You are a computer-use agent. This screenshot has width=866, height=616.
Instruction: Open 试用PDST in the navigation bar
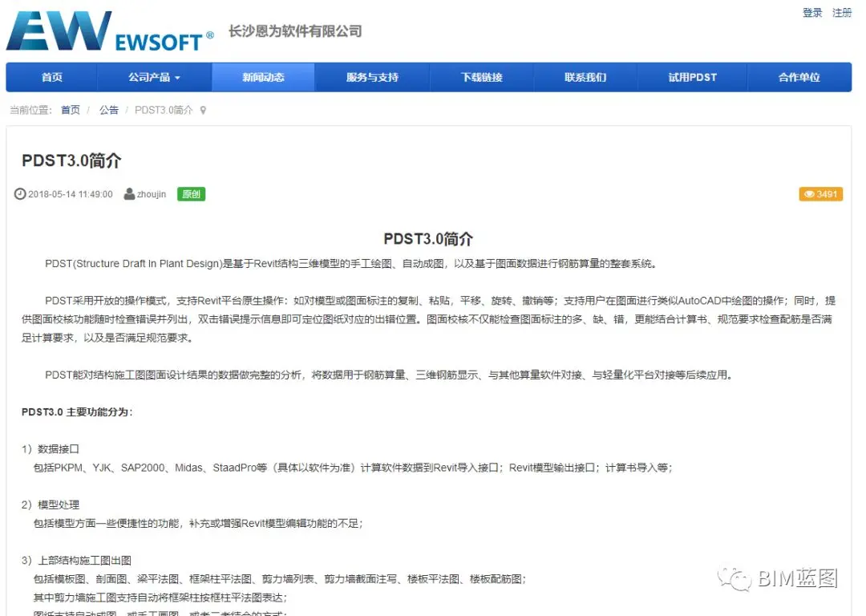point(693,77)
